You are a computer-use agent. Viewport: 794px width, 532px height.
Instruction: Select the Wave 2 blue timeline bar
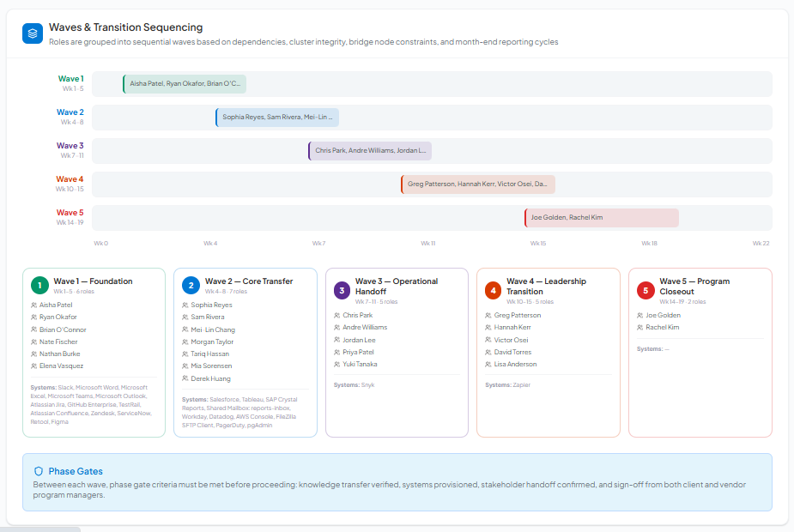(277, 118)
